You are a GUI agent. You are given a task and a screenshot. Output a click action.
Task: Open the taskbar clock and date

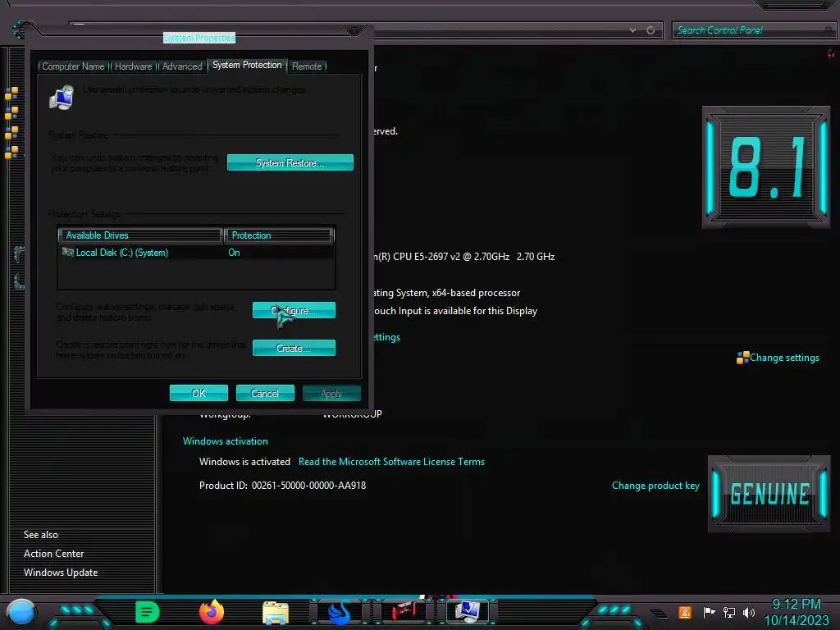(797, 612)
